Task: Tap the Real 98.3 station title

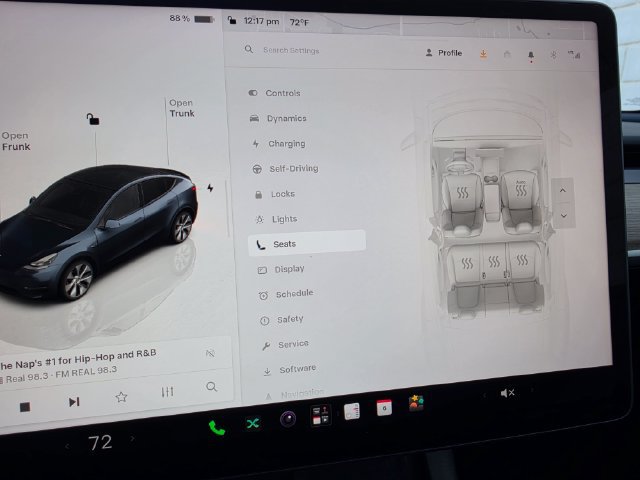Action: pyautogui.click(x=60, y=374)
